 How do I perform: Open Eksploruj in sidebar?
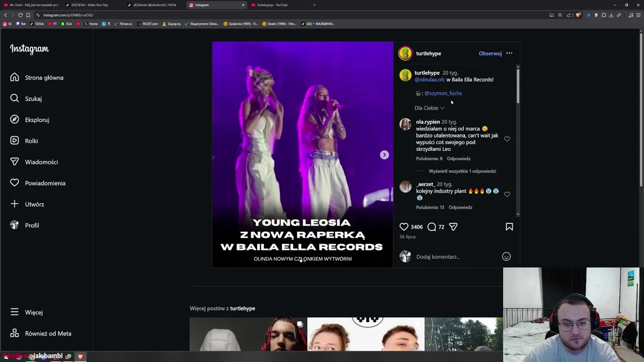[30, 120]
